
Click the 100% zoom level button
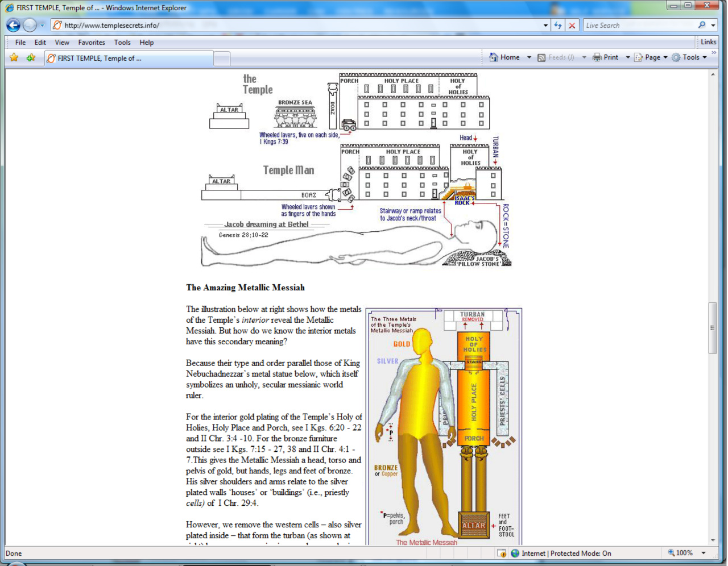(679, 553)
